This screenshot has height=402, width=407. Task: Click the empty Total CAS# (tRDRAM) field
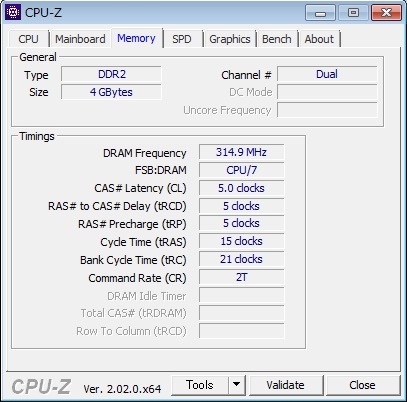click(x=242, y=313)
